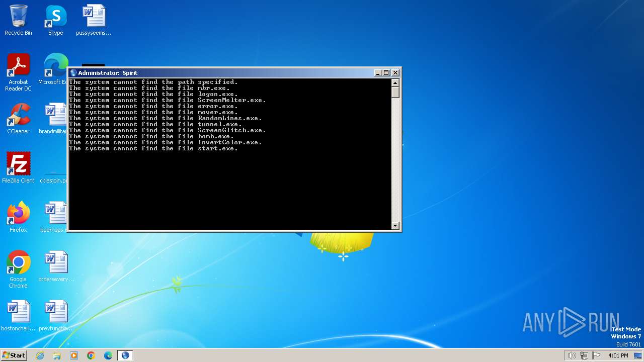Image resolution: width=644 pixels, height=362 pixels.
Task: Open FileZilla Client shortcut
Action: (18, 168)
